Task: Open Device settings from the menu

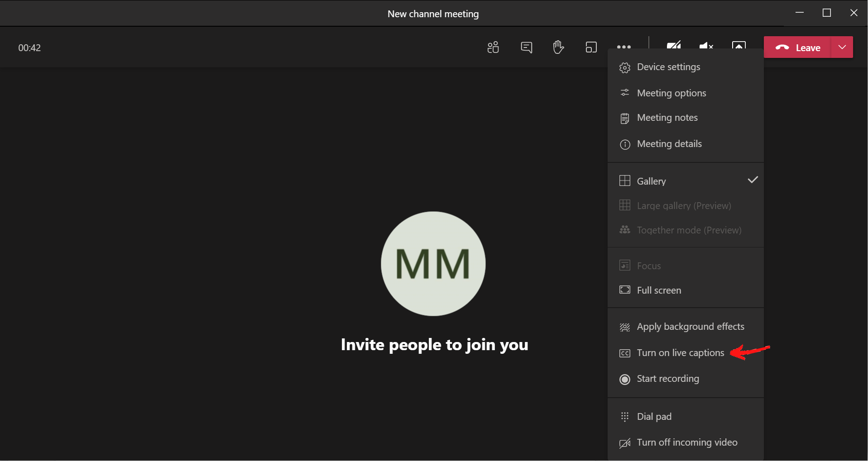Action: pos(668,67)
